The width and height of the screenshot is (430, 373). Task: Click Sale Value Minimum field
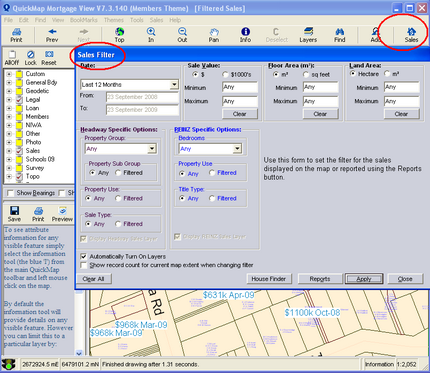click(240, 87)
